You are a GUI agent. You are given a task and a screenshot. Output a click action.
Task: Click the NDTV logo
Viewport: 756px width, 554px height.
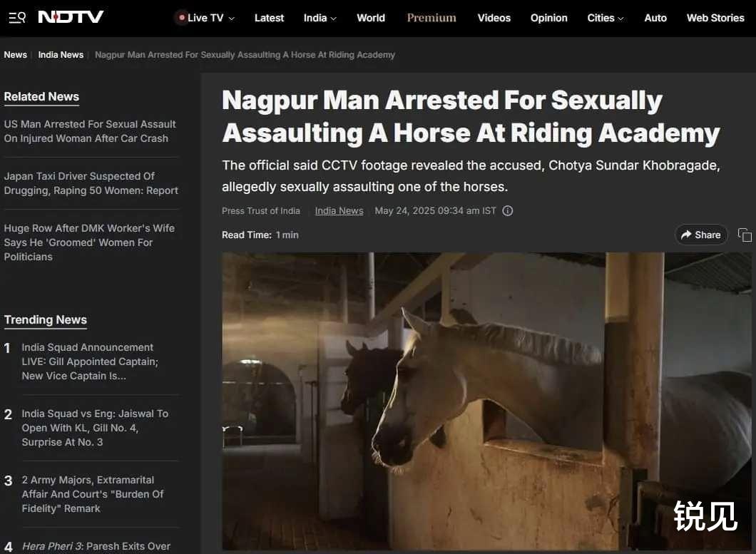pyautogui.click(x=71, y=17)
